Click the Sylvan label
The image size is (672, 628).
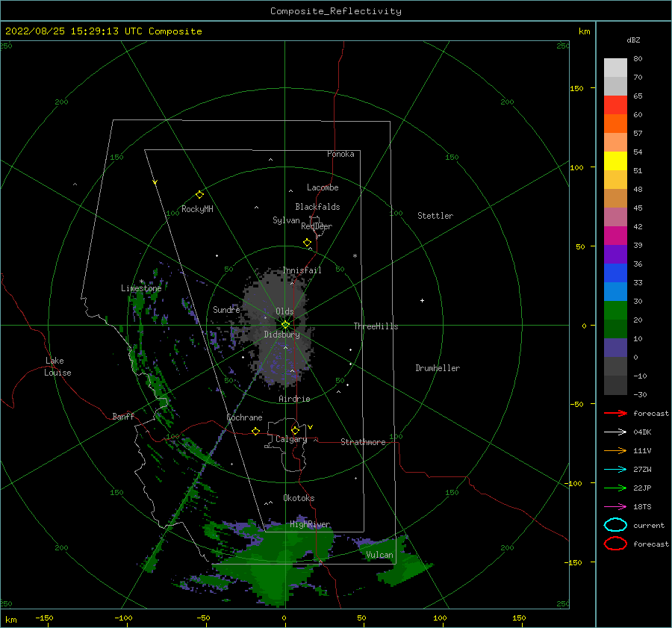pos(286,220)
